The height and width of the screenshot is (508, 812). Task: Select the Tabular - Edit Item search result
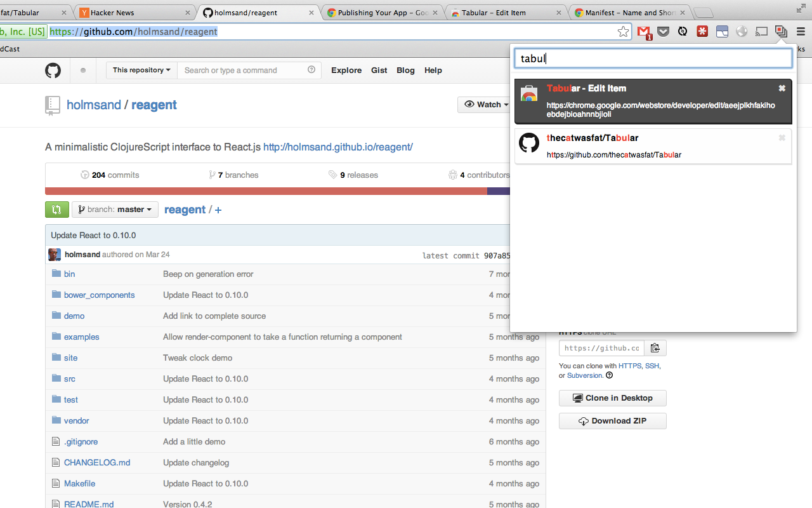(653, 102)
